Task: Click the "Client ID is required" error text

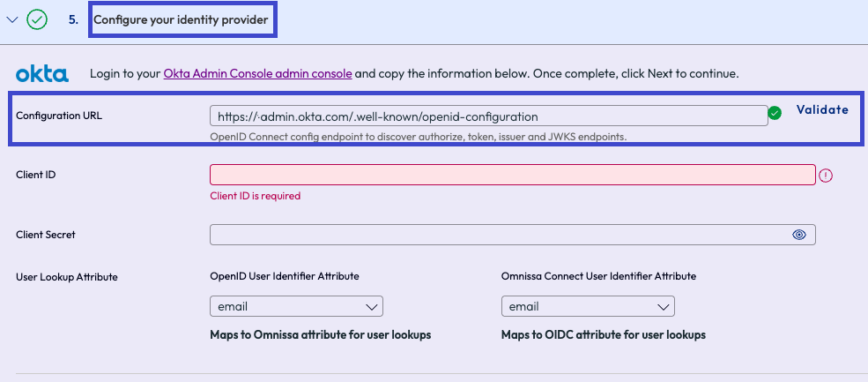Action: (x=256, y=196)
